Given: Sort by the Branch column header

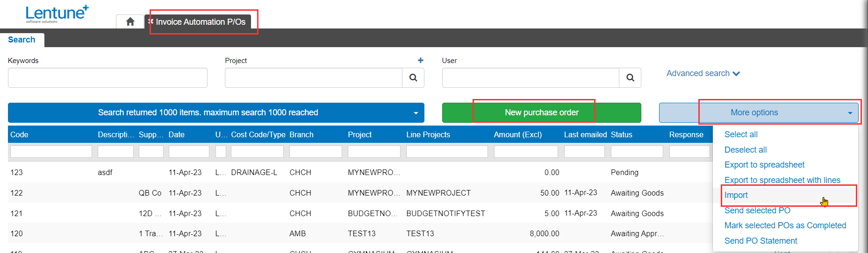Looking at the screenshot, I should [x=301, y=134].
